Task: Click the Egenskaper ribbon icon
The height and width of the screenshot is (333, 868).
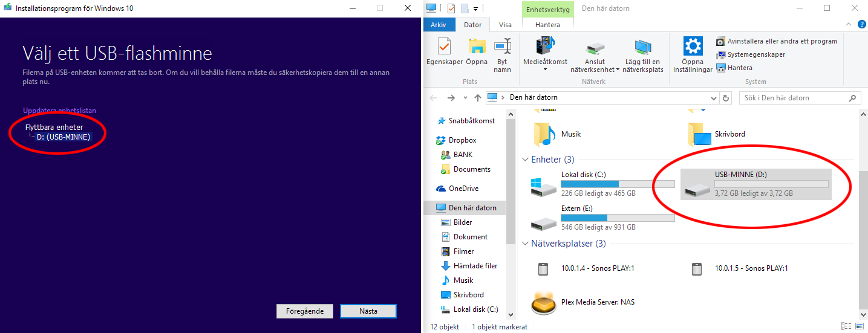Action: pos(445,52)
